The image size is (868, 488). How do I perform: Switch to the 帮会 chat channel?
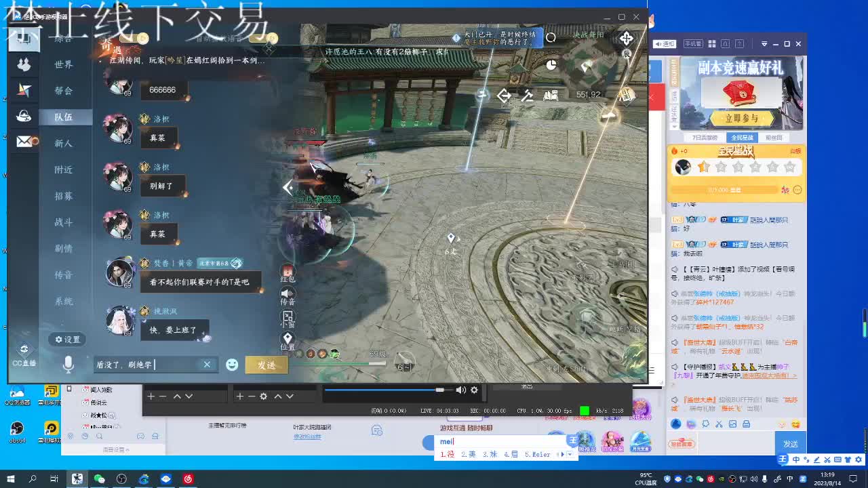click(64, 91)
